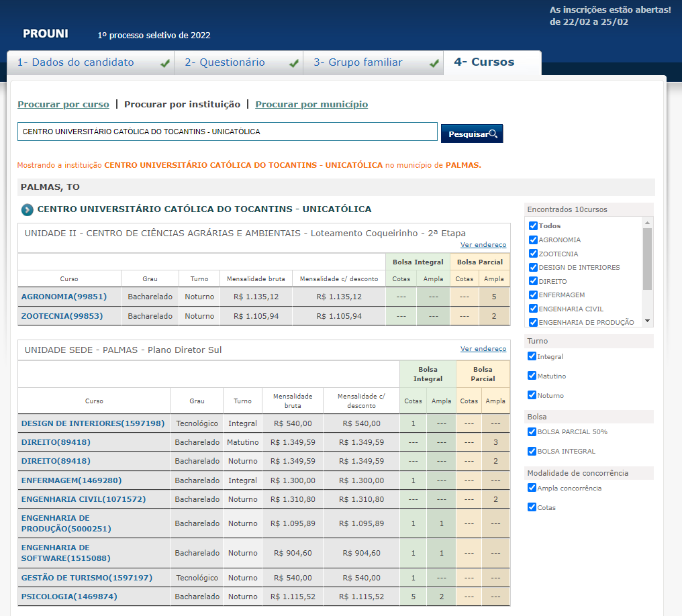Open the AGRONOMIA(99851) course
This screenshot has width=682, height=616.
pyautogui.click(x=64, y=297)
